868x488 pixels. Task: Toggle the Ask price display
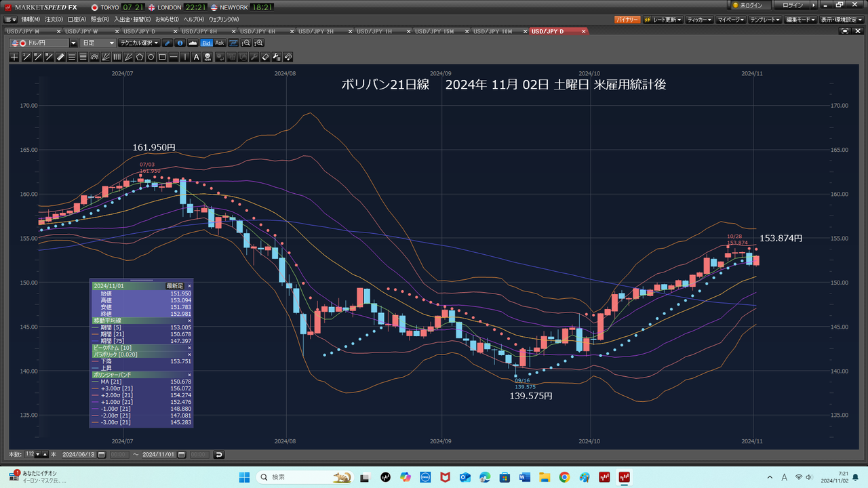click(220, 43)
